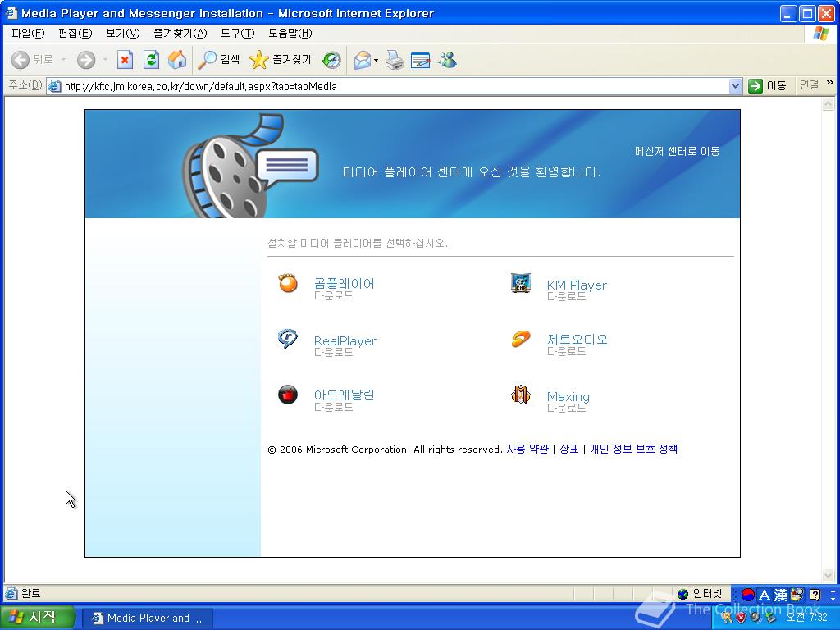Expand the toolbar overflow chevron next to 연결
This screenshot has width=840, height=630.
[830, 83]
